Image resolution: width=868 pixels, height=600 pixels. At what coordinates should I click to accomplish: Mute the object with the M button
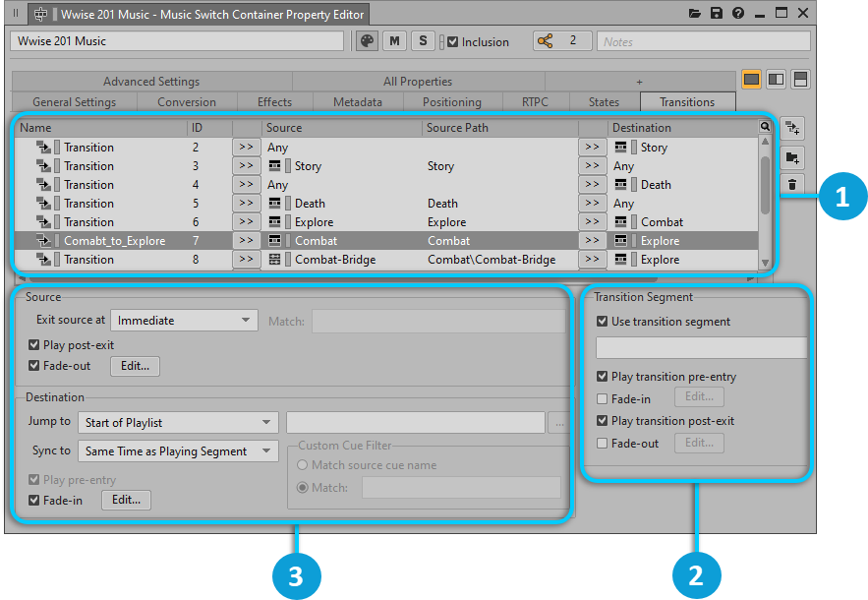[x=395, y=41]
